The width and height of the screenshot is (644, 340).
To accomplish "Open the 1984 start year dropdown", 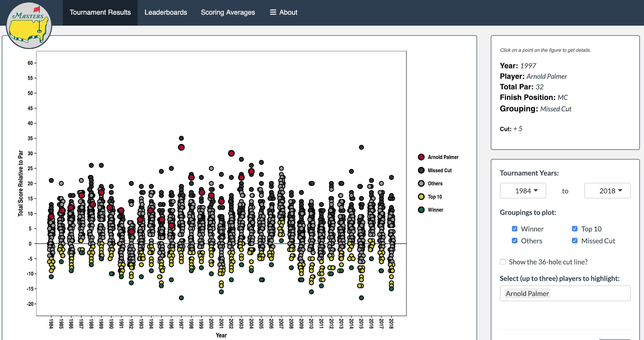I will [x=523, y=191].
